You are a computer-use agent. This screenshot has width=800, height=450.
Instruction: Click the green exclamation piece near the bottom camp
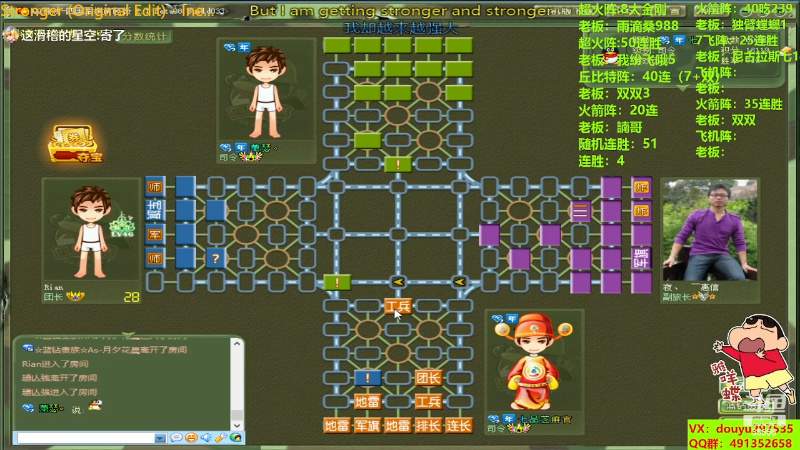pos(337,282)
